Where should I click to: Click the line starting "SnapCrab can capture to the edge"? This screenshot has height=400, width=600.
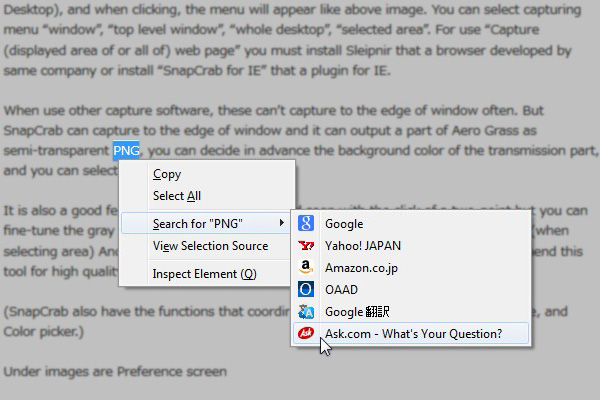(270, 131)
